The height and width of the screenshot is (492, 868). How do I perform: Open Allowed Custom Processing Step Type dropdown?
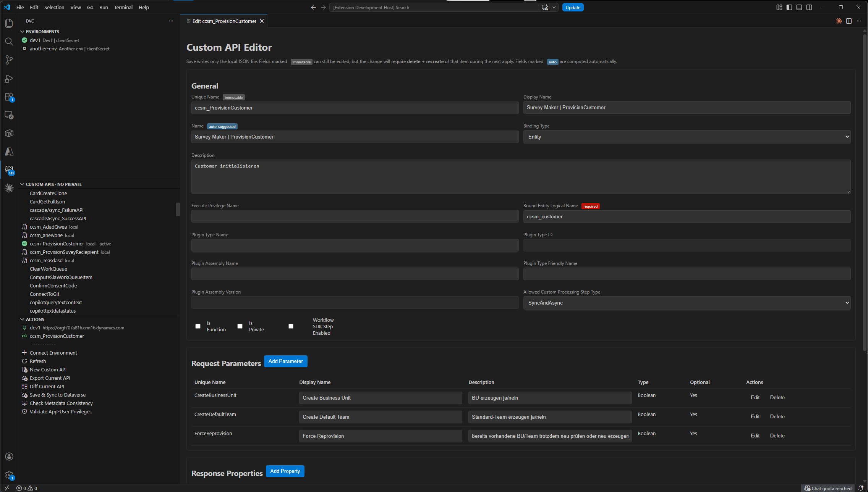687,303
